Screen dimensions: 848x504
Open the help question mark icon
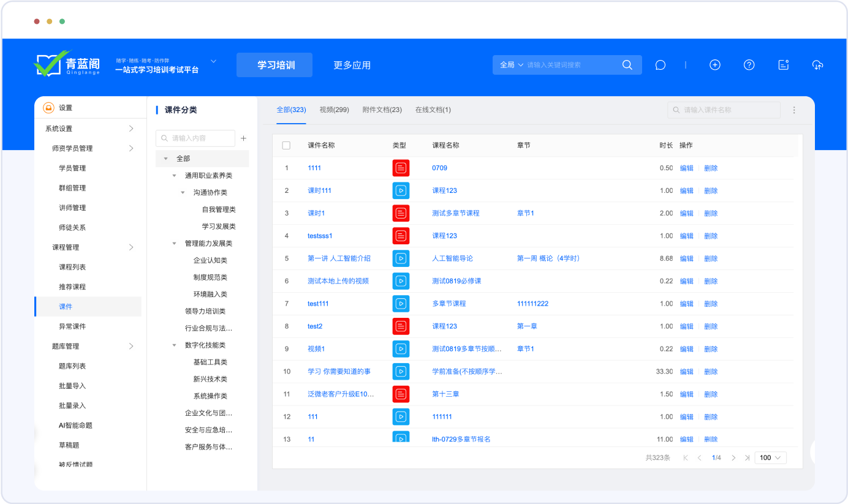tap(749, 65)
